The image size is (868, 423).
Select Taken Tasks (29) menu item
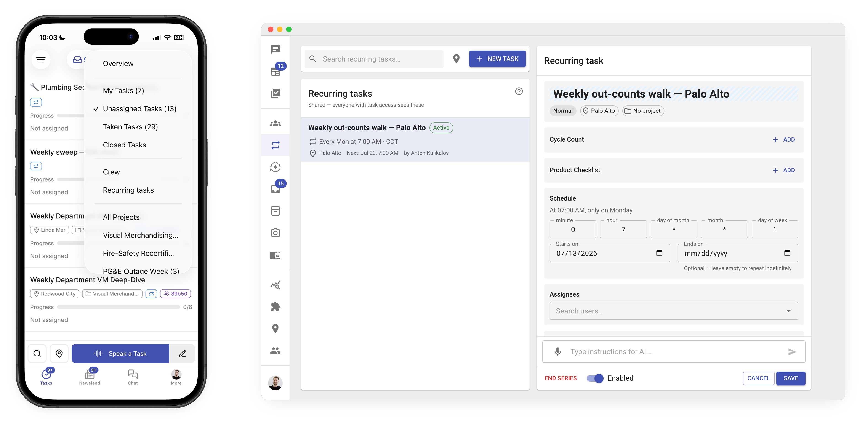tap(130, 127)
